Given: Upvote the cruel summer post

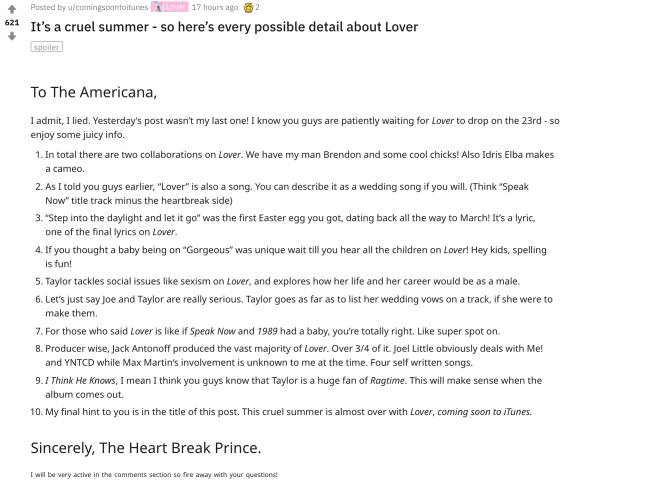Looking at the screenshot, I should click(11, 7).
